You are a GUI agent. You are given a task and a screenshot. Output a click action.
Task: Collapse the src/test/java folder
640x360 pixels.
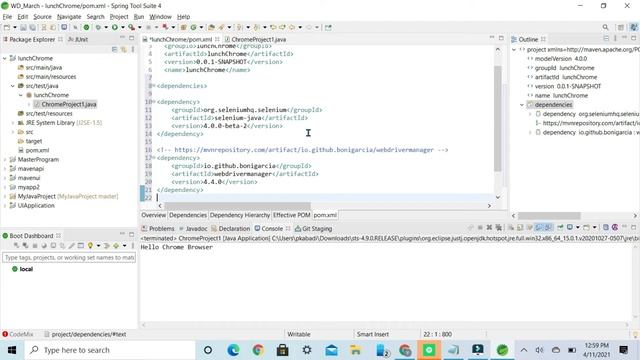13,86
